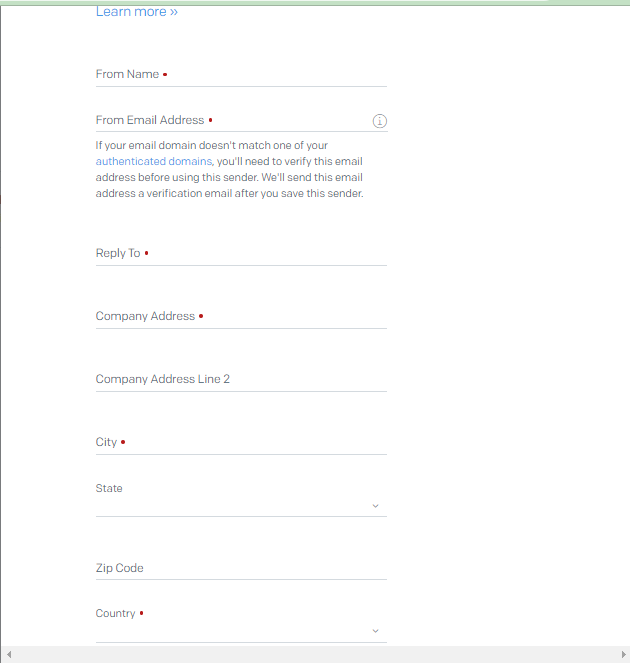Click the horizontal scrollbar track
630x663 pixels.
tap(315, 655)
